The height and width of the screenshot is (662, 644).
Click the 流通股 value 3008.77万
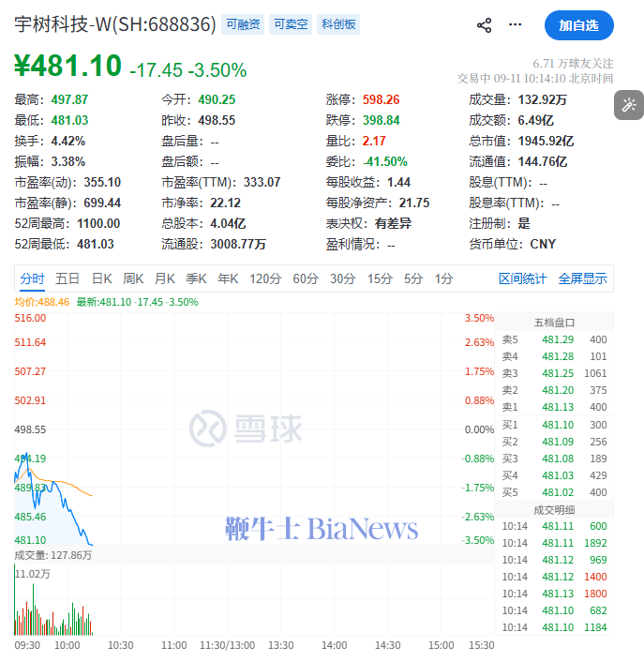pyautogui.click(x=238, y=244)
